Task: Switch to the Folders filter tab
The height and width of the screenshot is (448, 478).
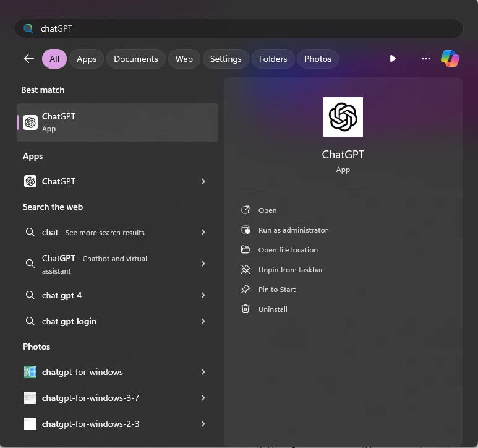Action: 273,59
